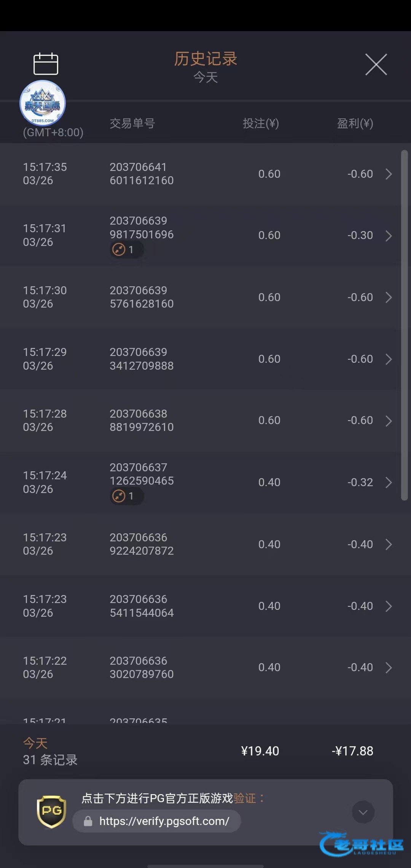
Task: Tap the 今天 31 条记录 summary
Action: 50,752
